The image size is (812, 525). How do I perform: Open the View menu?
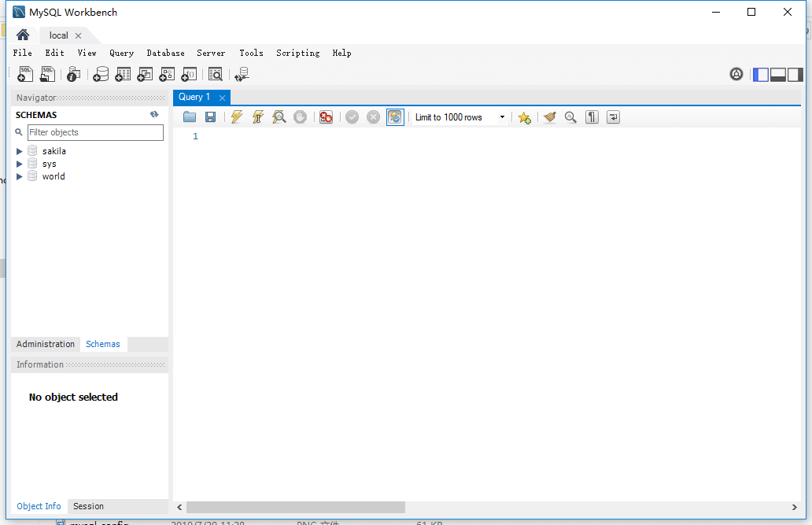click(87, 53)
